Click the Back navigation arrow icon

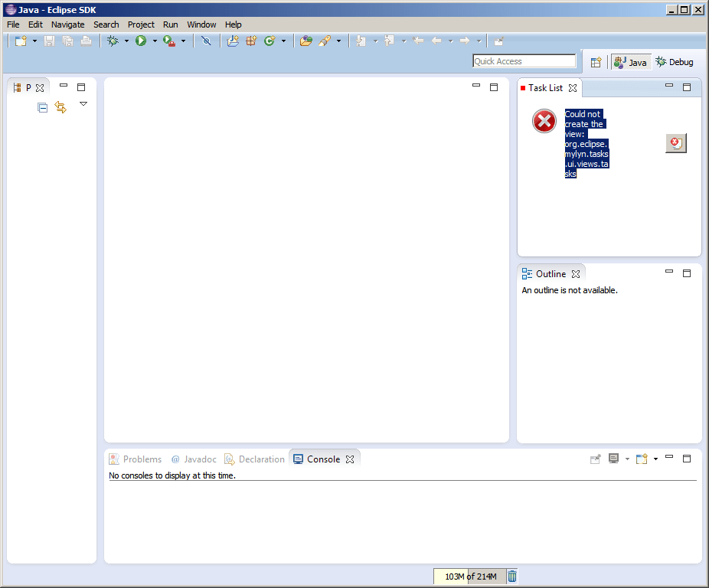click(436, 41)
